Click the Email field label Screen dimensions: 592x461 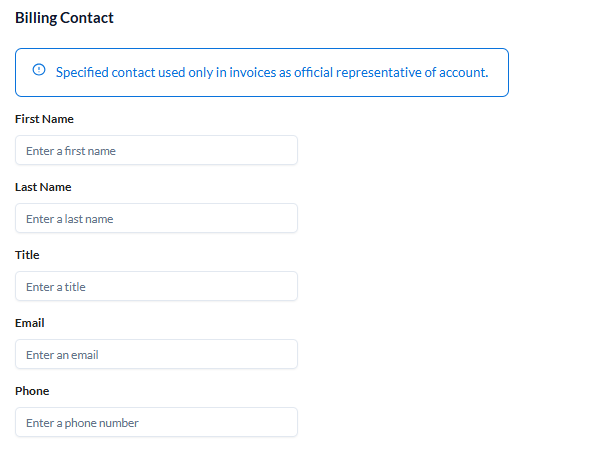pyautogui.click(x=30, y=323)
